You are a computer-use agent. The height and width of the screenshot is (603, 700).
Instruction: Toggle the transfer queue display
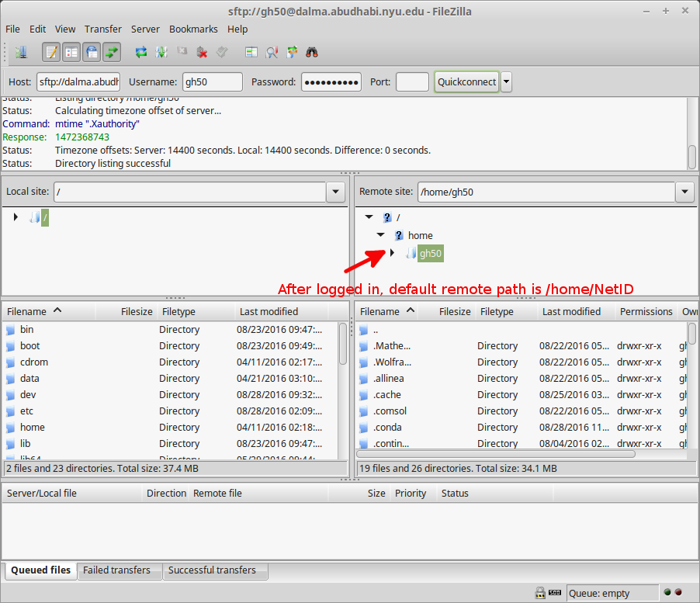112,53
